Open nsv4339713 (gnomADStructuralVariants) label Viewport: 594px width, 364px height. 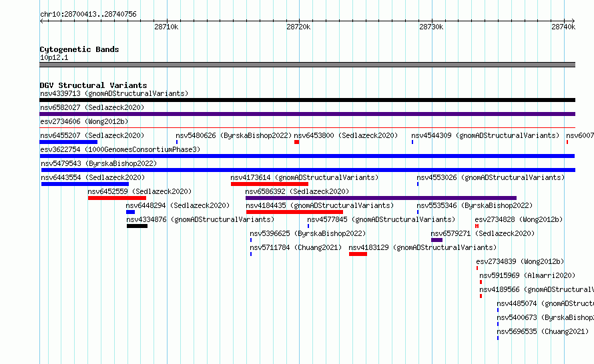[x=114, y=93]
